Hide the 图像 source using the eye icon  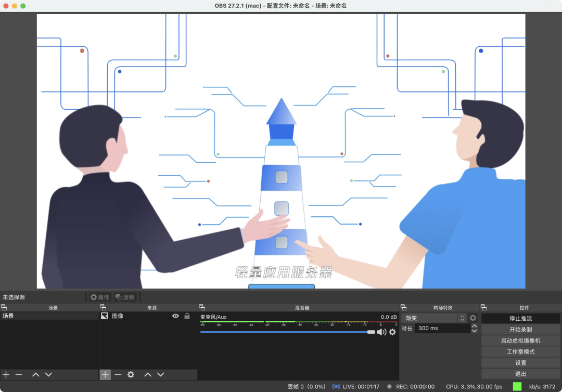[175, 316]
